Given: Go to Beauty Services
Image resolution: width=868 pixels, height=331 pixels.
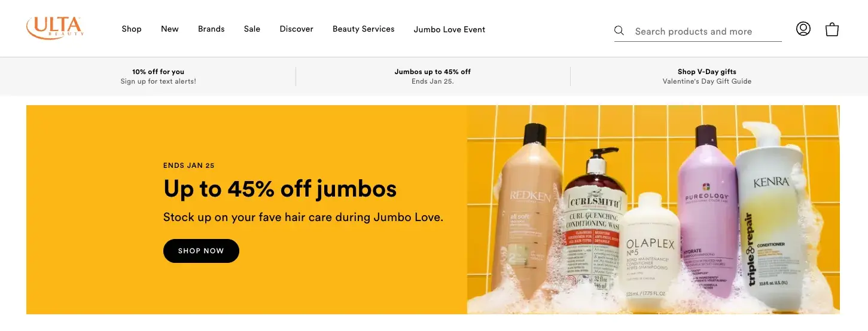Looking at the screenshot, I should coord(364,29).
